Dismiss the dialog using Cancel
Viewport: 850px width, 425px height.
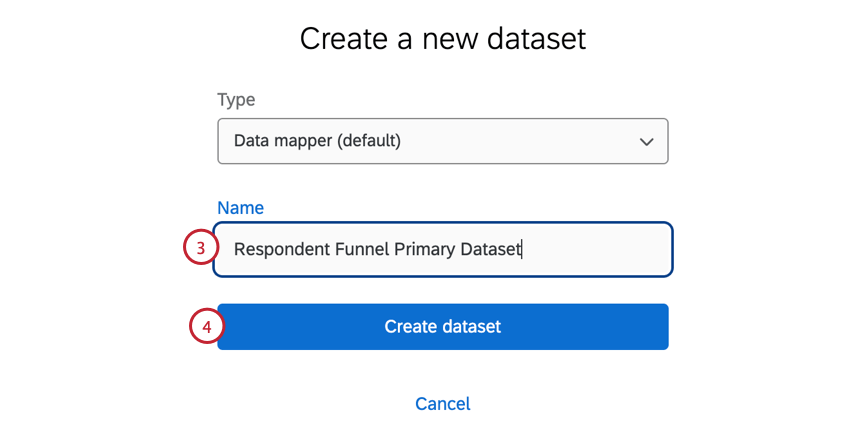coord(442,404)
